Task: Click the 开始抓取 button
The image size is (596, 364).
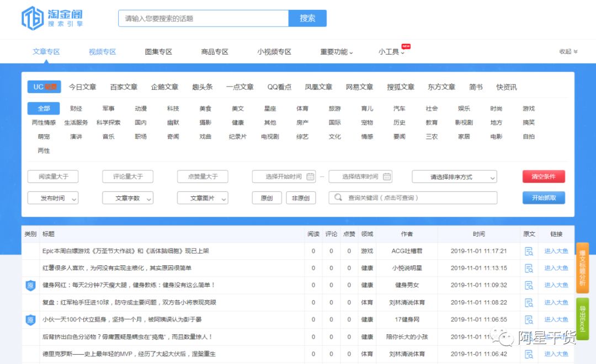Action: [544, 198]
